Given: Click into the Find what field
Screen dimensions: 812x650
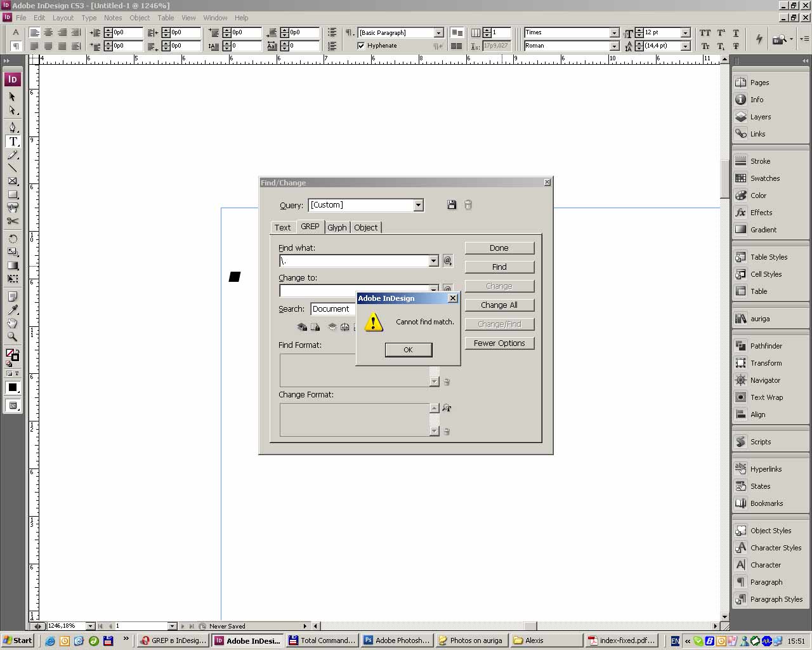Looking at the screenshot, I should (x=354, y=261).
